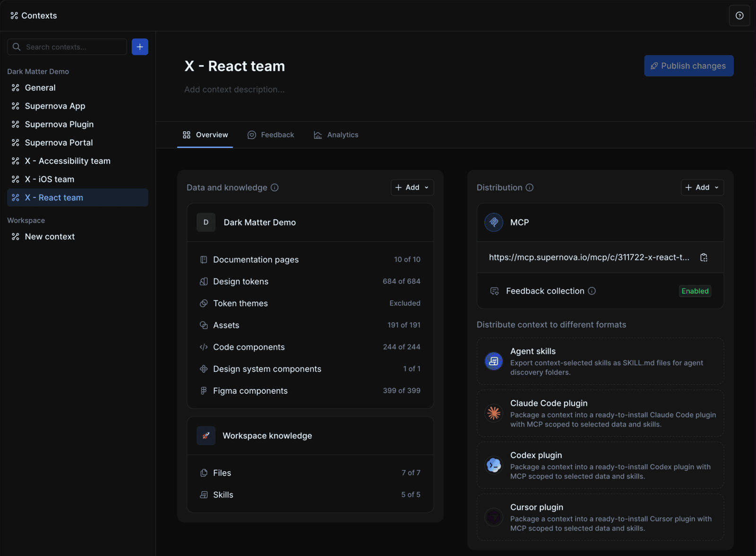Click the Documentation pages row label
The image size is (756, 556).
coord(256,260)
